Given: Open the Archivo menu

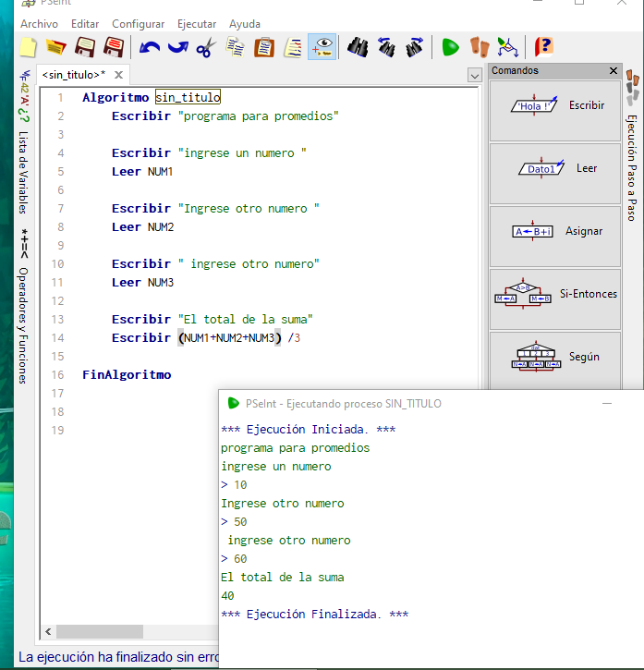Looking at the screenshot, I should pyautogui.click(x=40, y=24).
